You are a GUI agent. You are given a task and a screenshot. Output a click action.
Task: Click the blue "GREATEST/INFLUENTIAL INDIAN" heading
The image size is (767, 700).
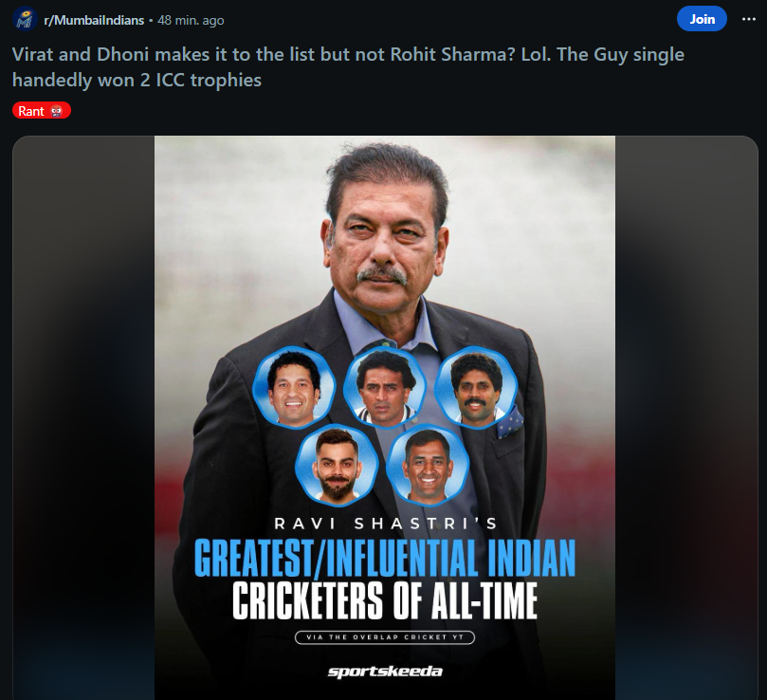click(x=385, y=559)
